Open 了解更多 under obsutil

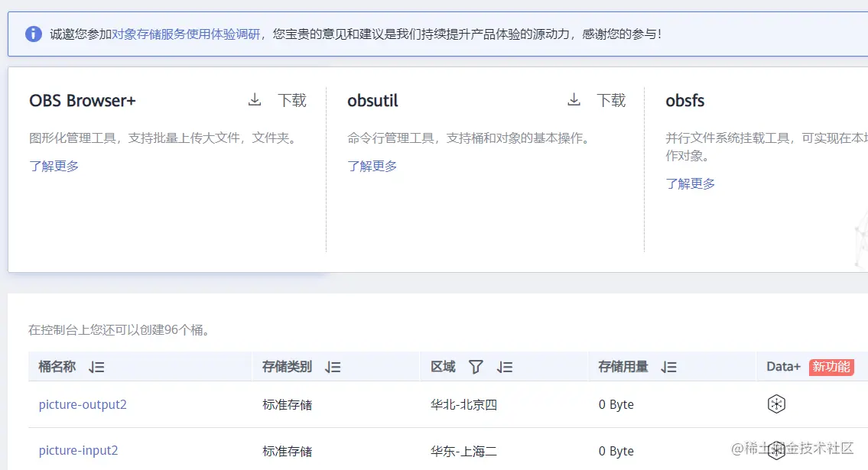(x=372, y=166)
